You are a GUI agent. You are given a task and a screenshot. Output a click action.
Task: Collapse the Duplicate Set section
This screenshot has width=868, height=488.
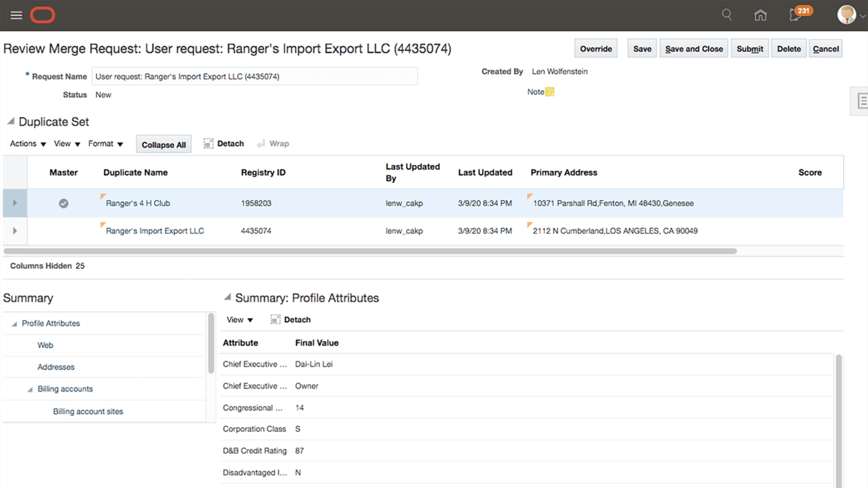click(10, 121)
